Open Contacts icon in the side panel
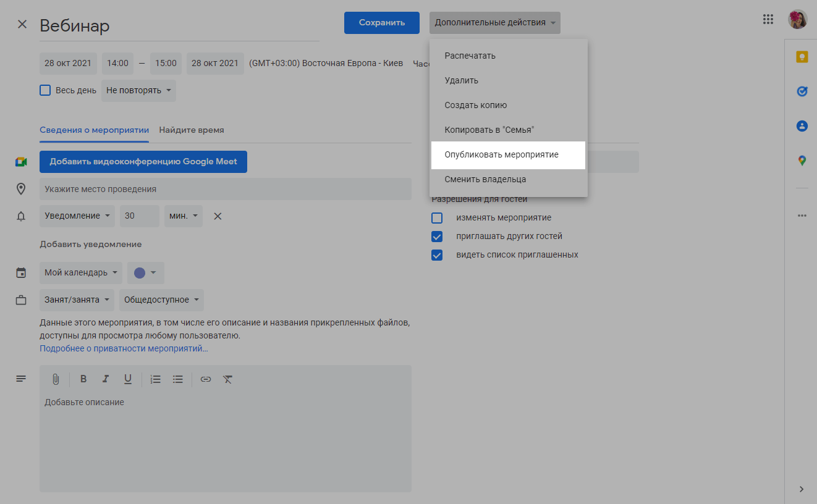 coord(802,126)
